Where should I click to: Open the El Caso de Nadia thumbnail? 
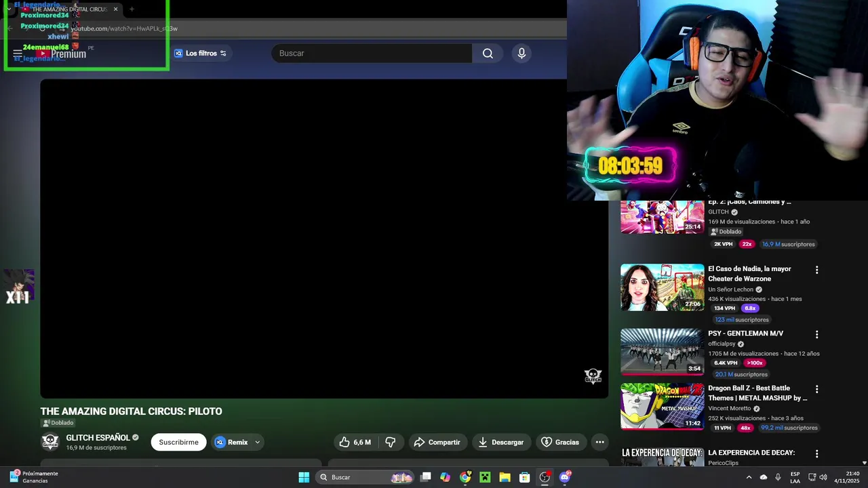tap(663, 287)
